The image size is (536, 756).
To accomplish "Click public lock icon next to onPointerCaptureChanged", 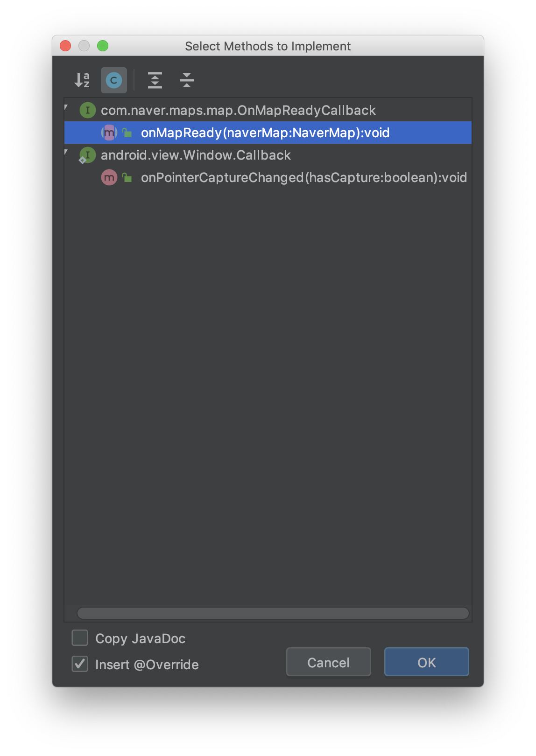I will coord(127,177).
